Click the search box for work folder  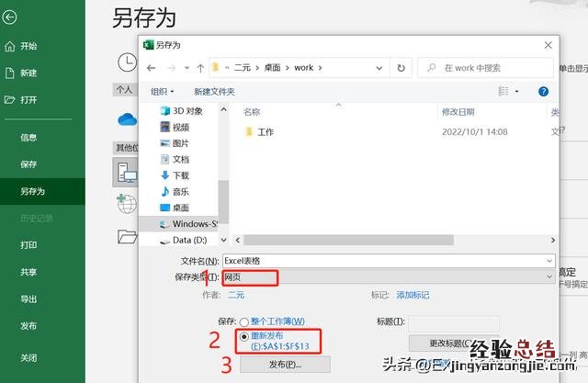click(x=486, y=68)
